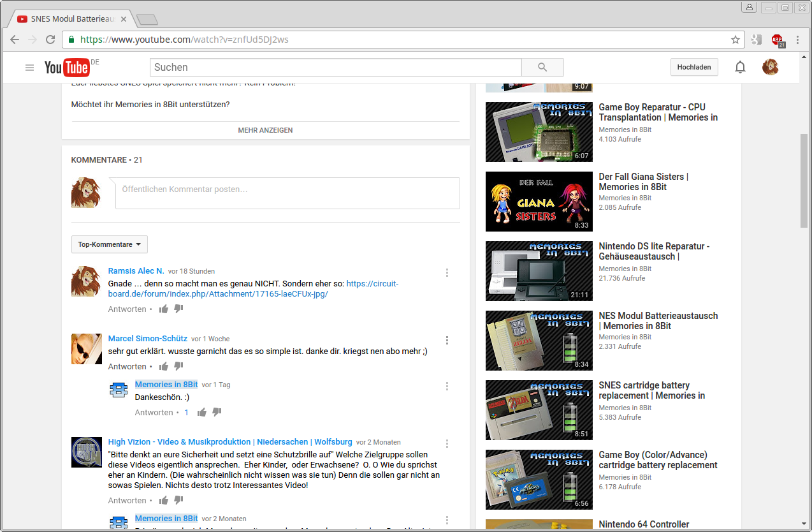Open 'Der Fall Giana Sisters' video title
Viewport: 812px width, 532px height.
coord(644,182)
